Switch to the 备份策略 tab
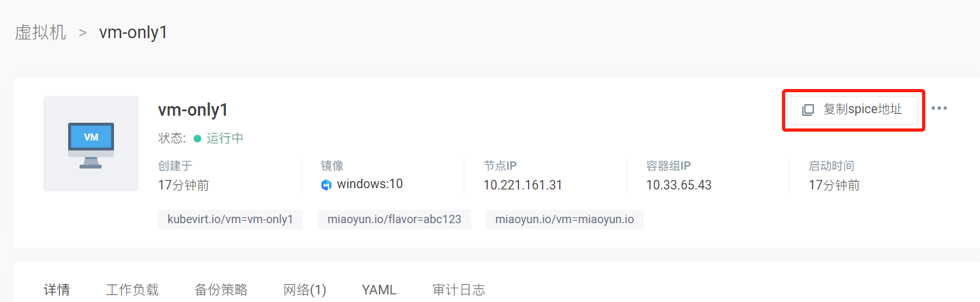This screenshot has width=980, height=302. (221, 290)
